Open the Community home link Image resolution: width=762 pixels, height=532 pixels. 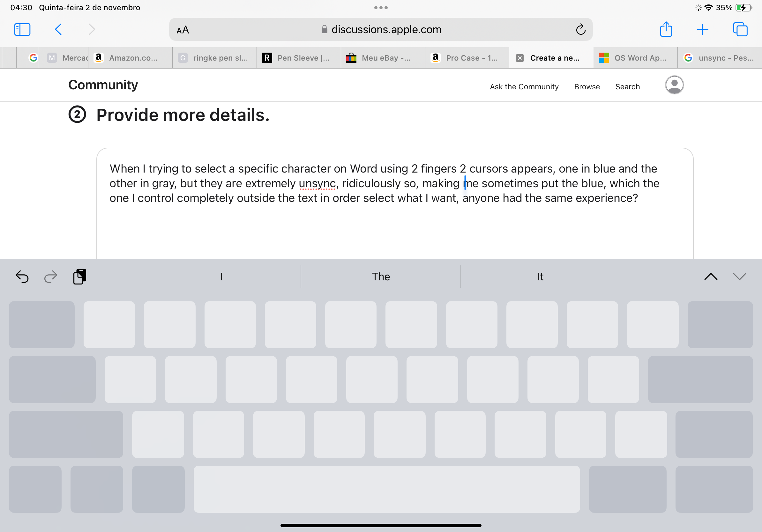click(x=103, y=85)
